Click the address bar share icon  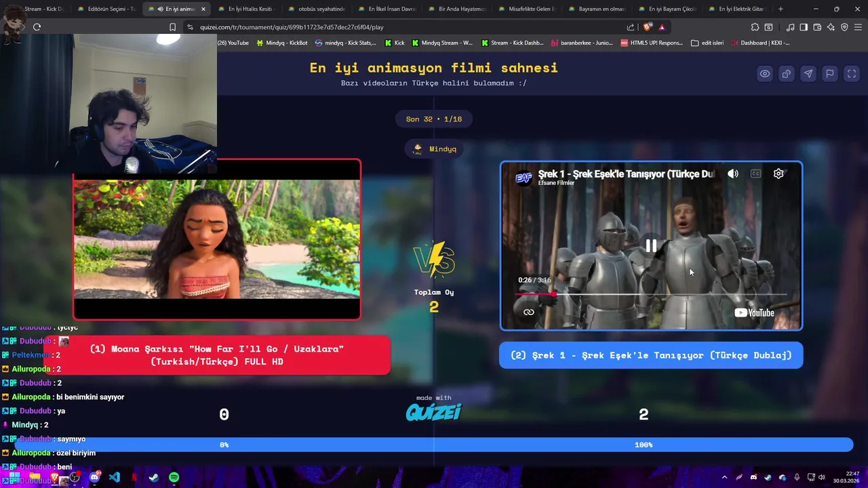pyautogui.click(x=631, y=27)
